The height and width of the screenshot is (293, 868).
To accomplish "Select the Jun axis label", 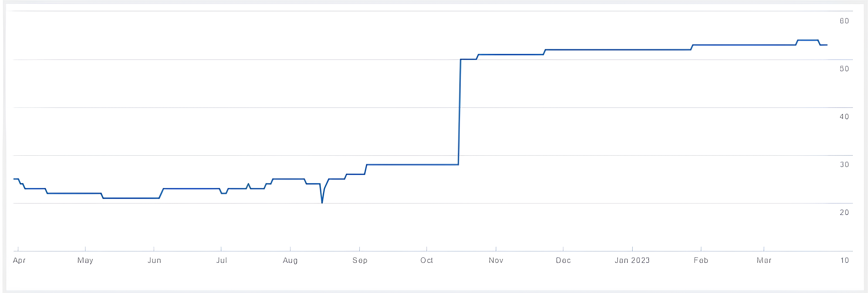I will pyautogui.click(x=154, y=260).
